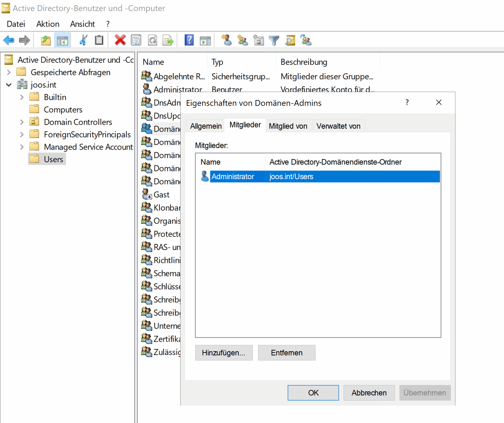Refresh the list with the refresh icon
504x423 pixels.
coord(152,40)
